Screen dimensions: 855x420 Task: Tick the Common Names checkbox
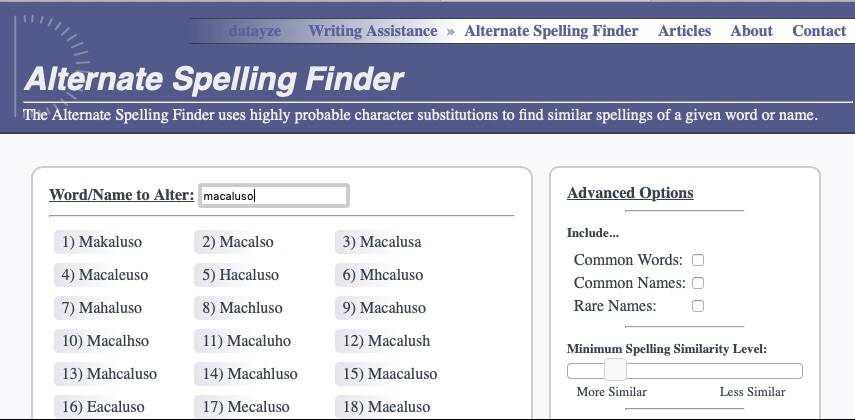[698, 283]
